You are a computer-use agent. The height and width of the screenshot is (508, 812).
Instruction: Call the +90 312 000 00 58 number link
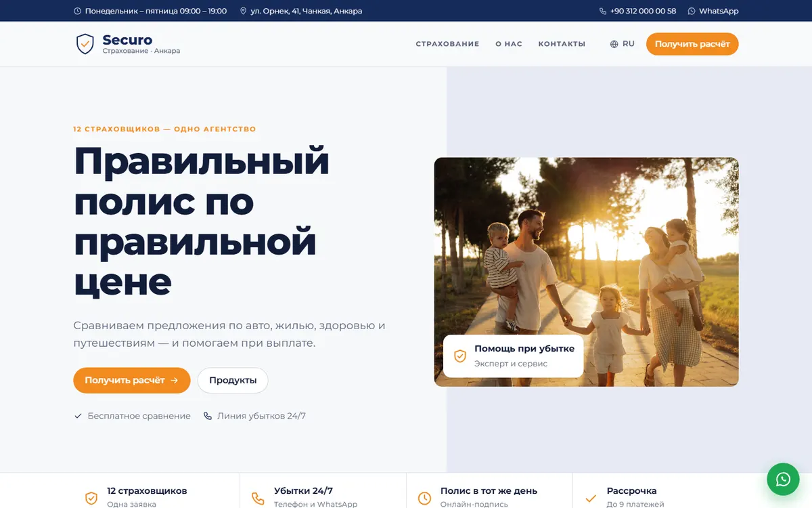point(637,12)
